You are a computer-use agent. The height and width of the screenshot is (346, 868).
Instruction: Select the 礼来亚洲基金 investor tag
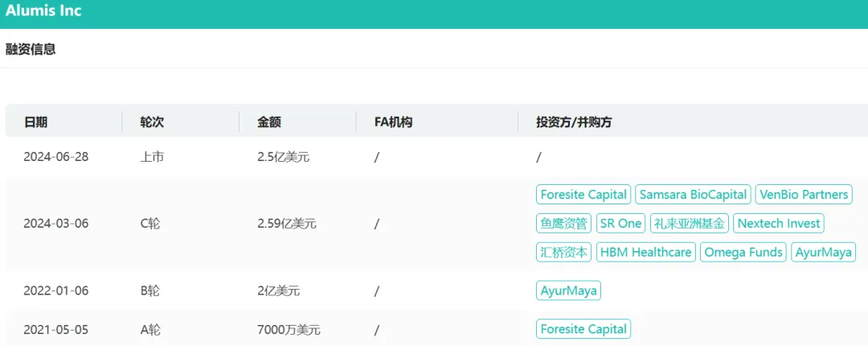click(689, 224)
